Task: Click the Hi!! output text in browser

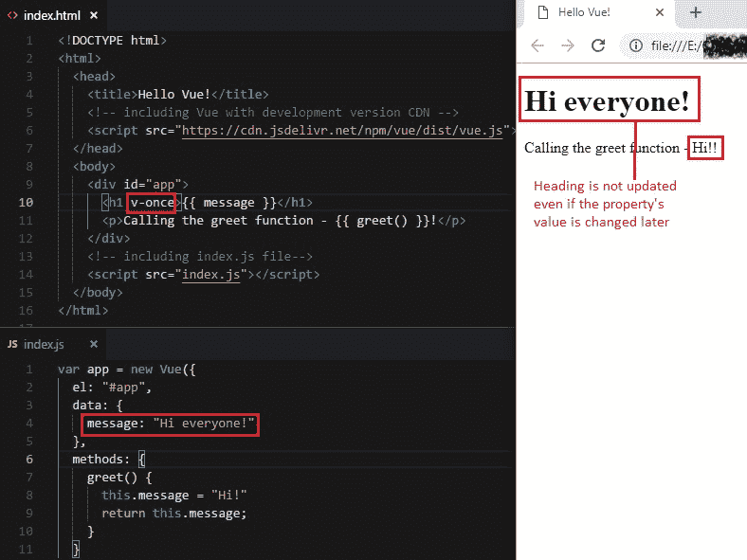Action: coord(704,148)
